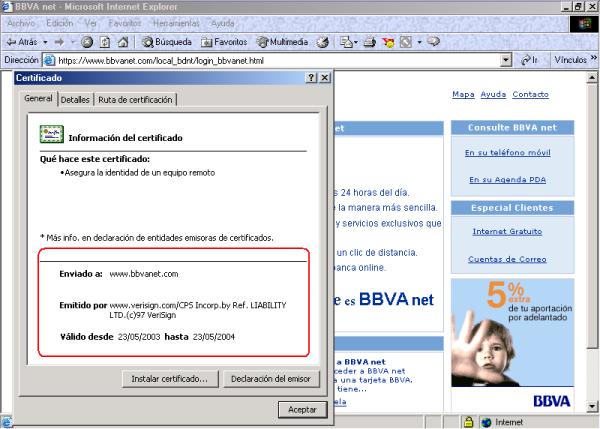
Task: Click the Ir go button
Action: (529, 60)
